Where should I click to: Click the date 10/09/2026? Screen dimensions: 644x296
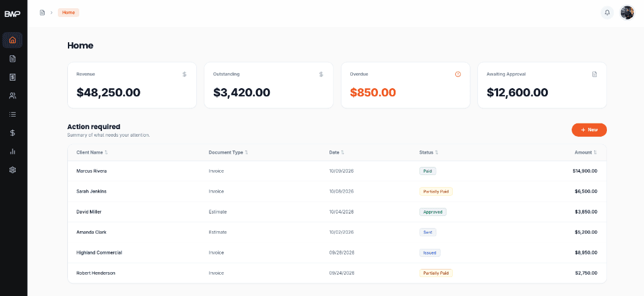341,171
